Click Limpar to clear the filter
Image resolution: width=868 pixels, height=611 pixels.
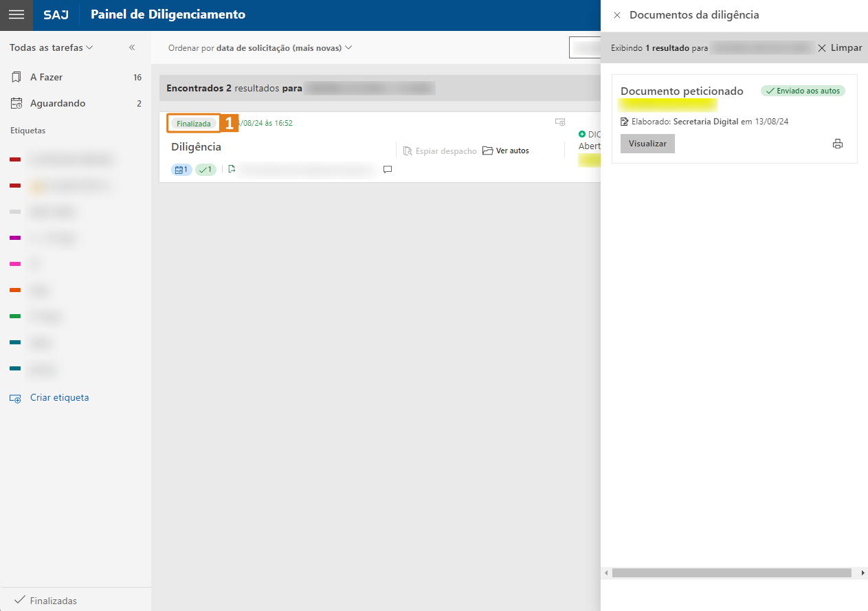click(x=840, y=48)
